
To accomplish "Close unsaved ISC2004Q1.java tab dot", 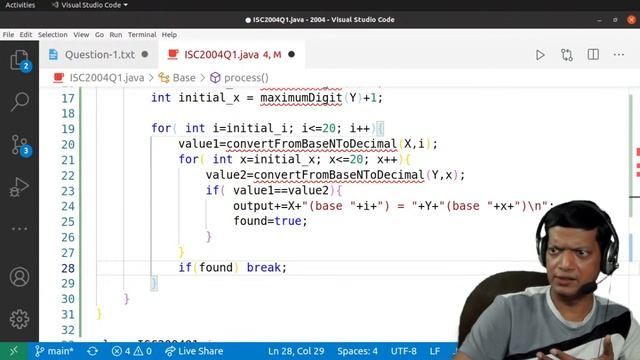I will point(291,54).
